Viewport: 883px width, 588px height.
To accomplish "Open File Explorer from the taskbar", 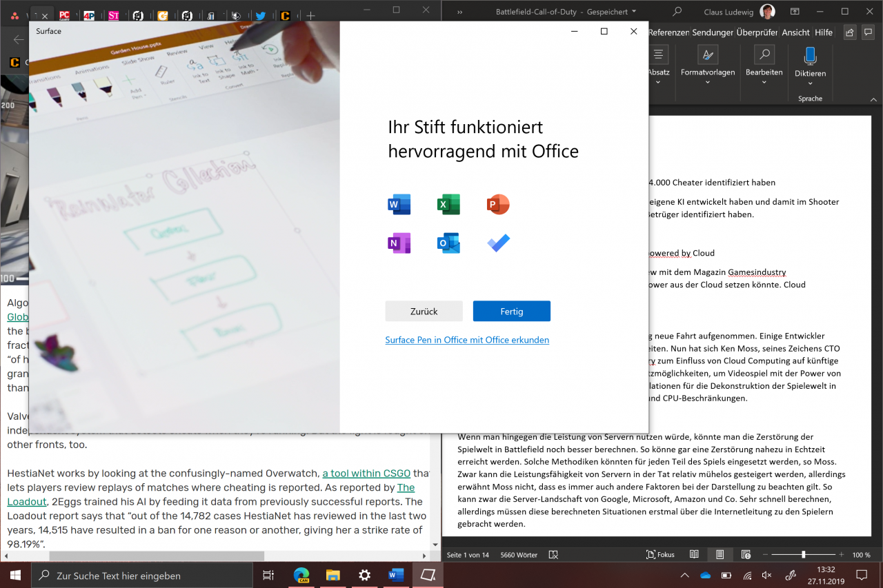I will (333, 575).
